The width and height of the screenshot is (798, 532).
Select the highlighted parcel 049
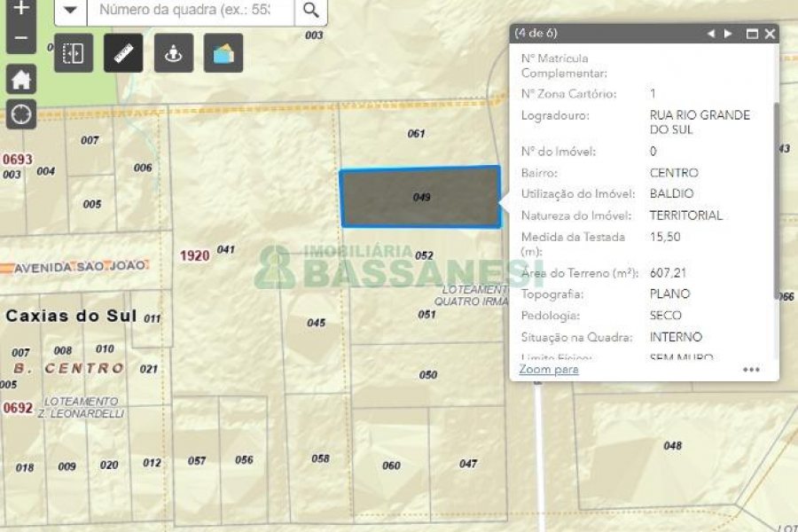[420, 197]
